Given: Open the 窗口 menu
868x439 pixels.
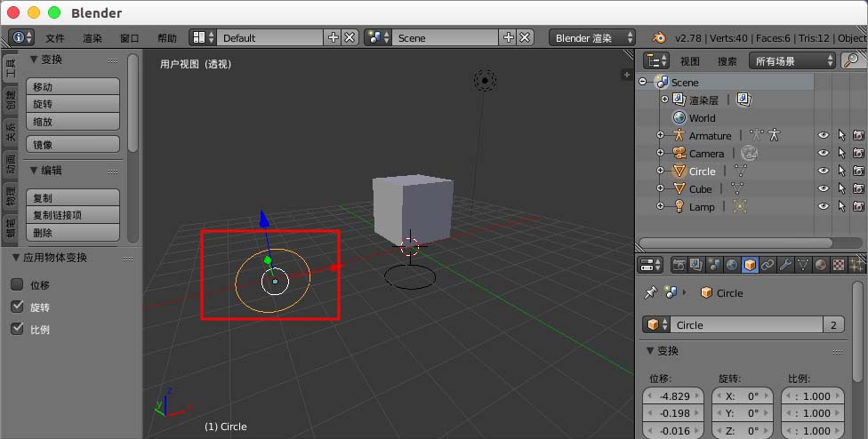Looking at the screenshot, I should coord(130,38).
